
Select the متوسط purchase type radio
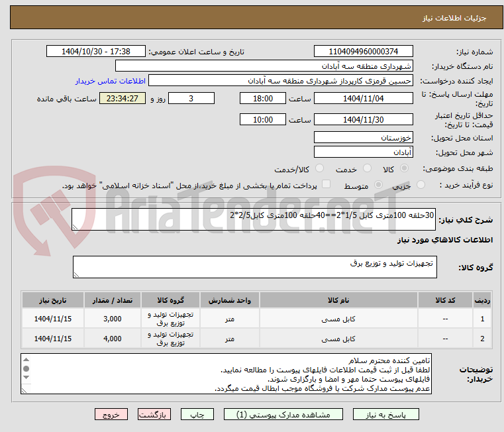(378, 185)
